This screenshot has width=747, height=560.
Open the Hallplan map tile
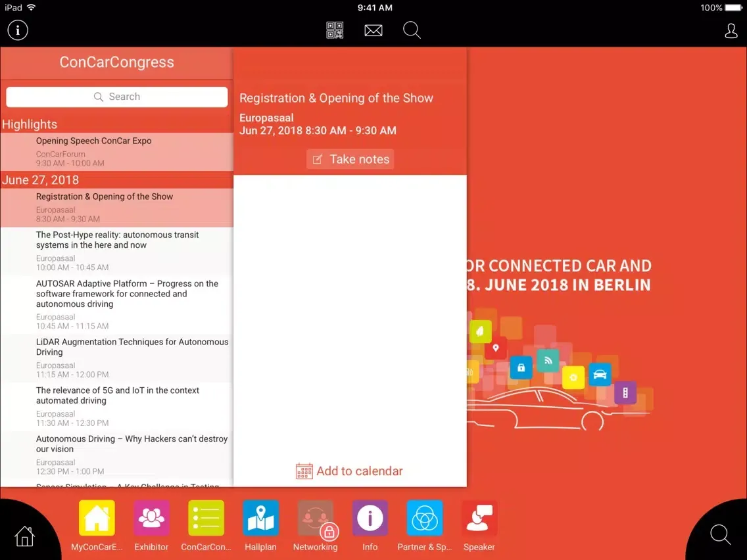coord(260,518)
